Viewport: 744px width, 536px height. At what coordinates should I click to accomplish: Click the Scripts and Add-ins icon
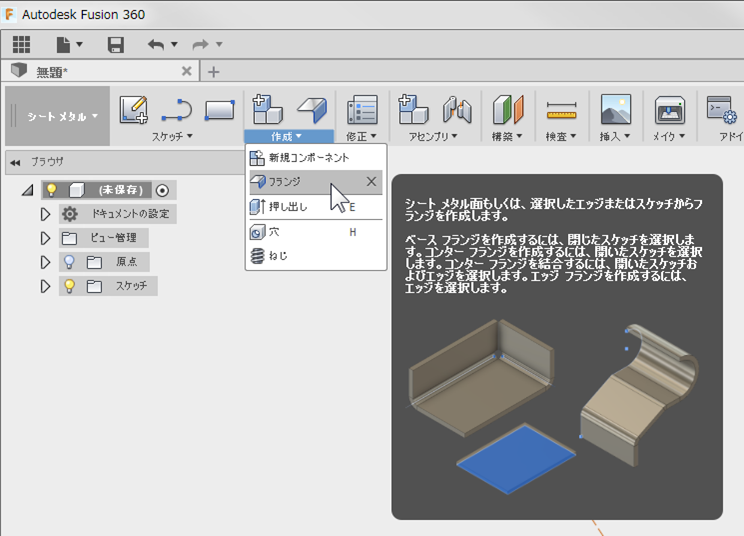click(x=722, y=109)
